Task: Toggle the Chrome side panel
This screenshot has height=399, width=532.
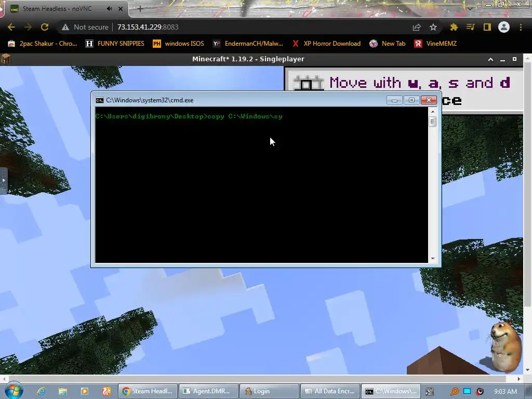Action: 487,27
